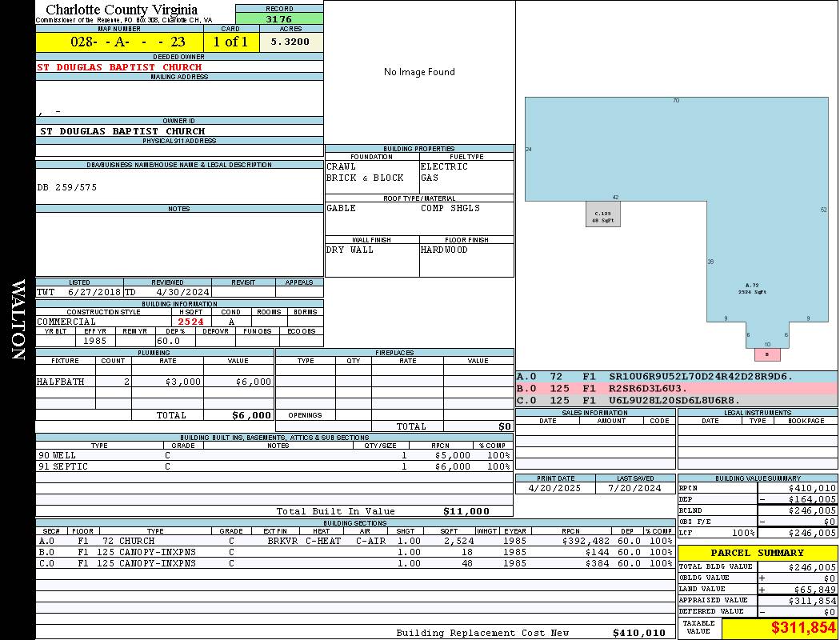
Task: Select sketch legend row A.0 72 F1
Action: (x=677, y=377)
